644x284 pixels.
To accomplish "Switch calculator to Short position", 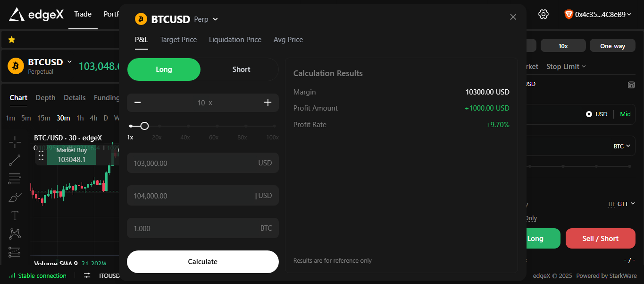I will 241,69.
